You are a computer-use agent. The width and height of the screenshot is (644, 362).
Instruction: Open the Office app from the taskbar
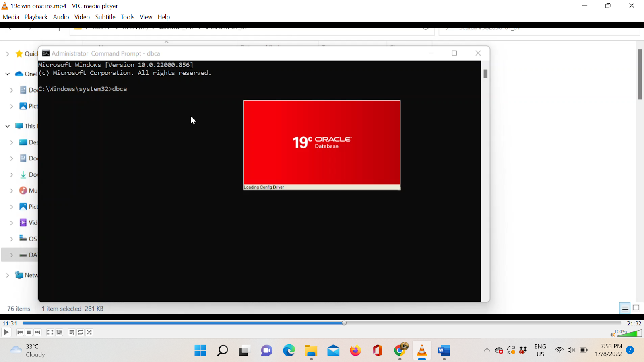(x=378, y=351)
